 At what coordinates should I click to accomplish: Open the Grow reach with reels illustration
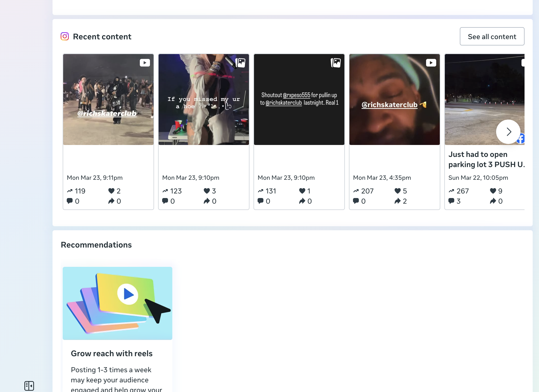click(117, 303)
